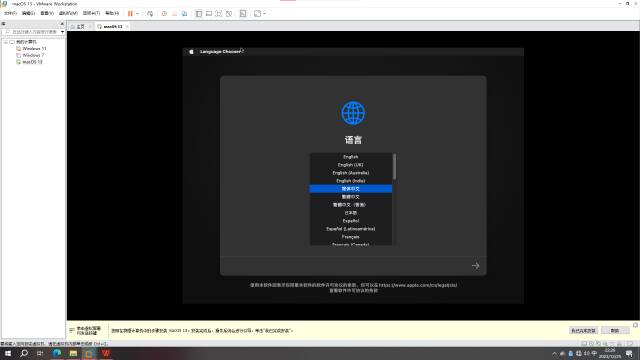Select the Windows 11 virtual machine
640x360 pixels.
[34, 48]
